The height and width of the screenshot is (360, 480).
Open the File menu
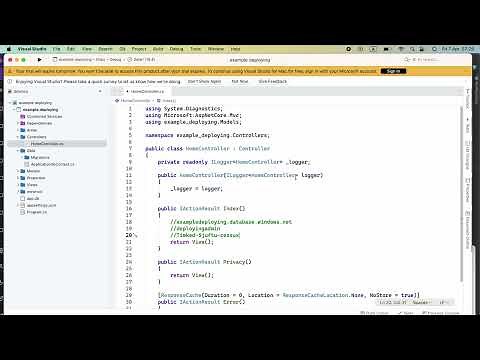57,49
